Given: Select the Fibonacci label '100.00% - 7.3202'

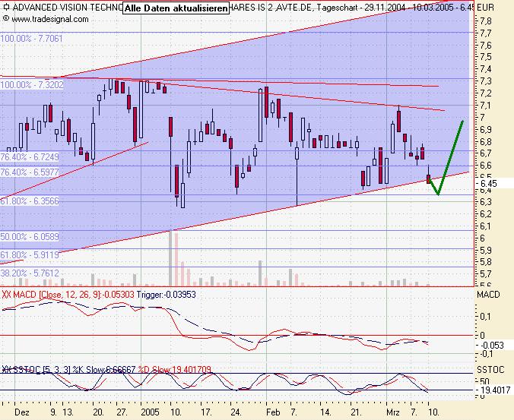Looking at the screenshot, I should click(x=32, y=85).
